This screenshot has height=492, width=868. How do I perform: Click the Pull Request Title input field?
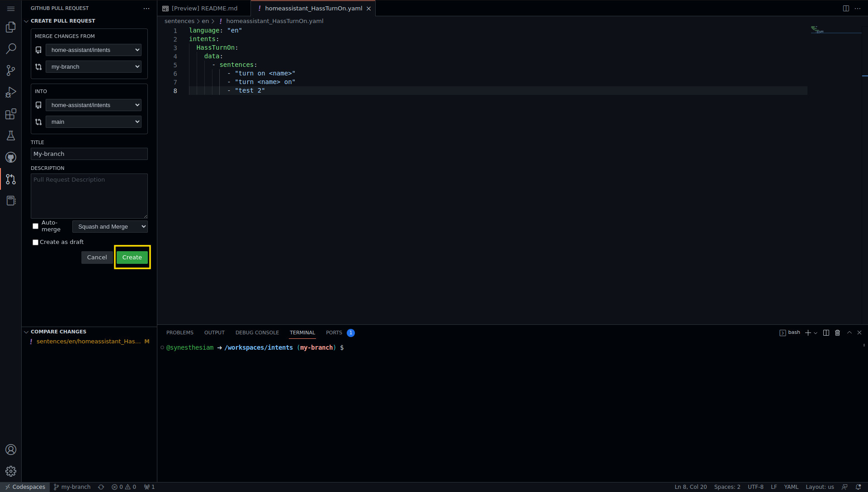click(x=89, y=154)
